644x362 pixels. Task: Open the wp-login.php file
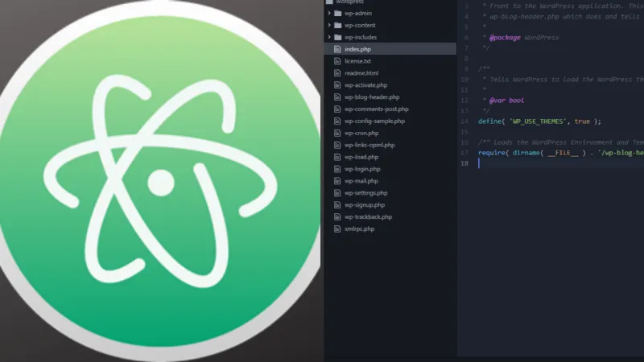pyautogui.click(x=362, y=169)
